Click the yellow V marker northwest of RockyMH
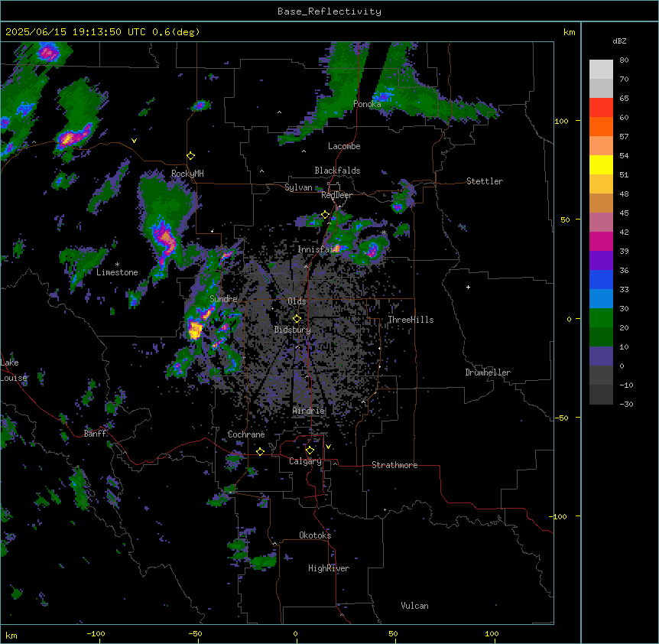659x644 pixels. (134, 141)
